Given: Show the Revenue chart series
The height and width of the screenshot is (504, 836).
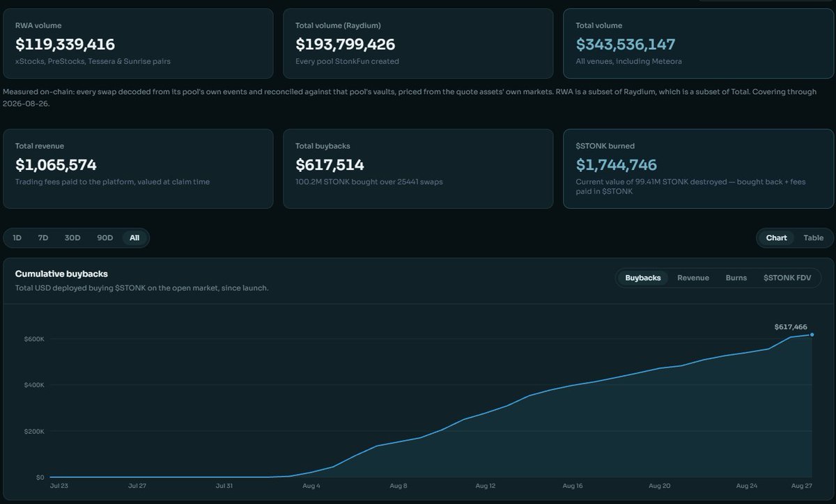Looking at the screenshot, I should tap(693, 278).
